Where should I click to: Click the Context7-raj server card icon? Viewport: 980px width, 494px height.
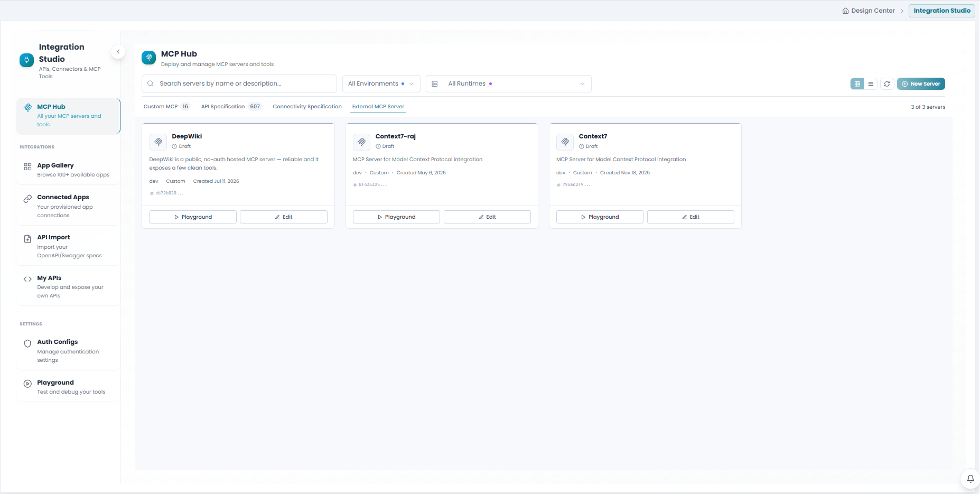pyautogui.click(x=361, y=142)
